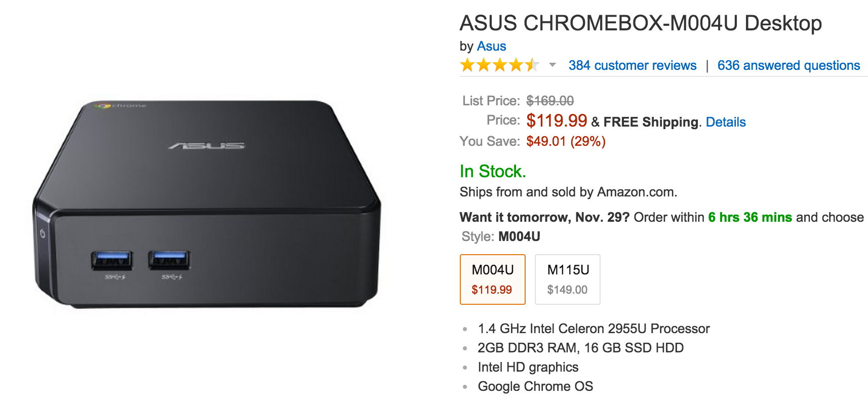
Task: Select the M004U style option
Action: point(492,279)
